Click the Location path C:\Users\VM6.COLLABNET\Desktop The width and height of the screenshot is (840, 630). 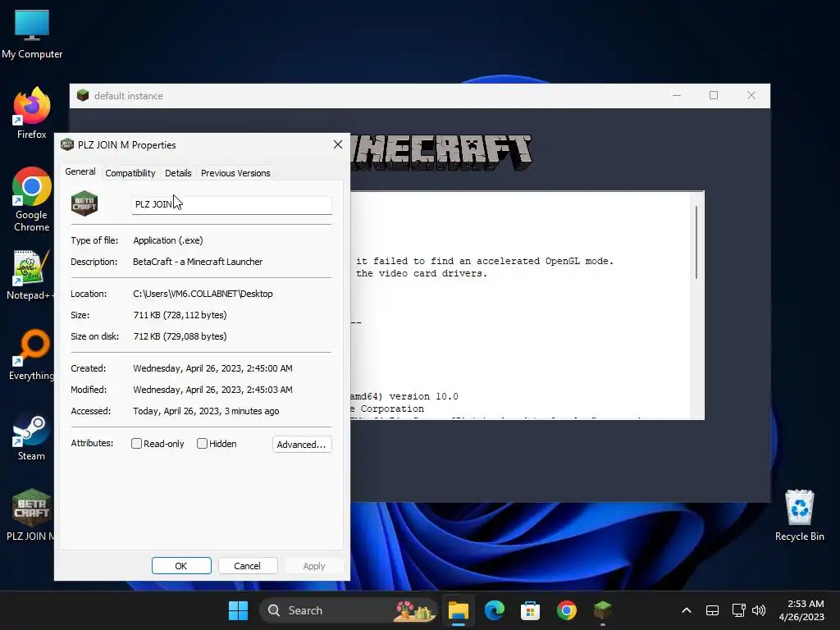(x=203, y=294)
